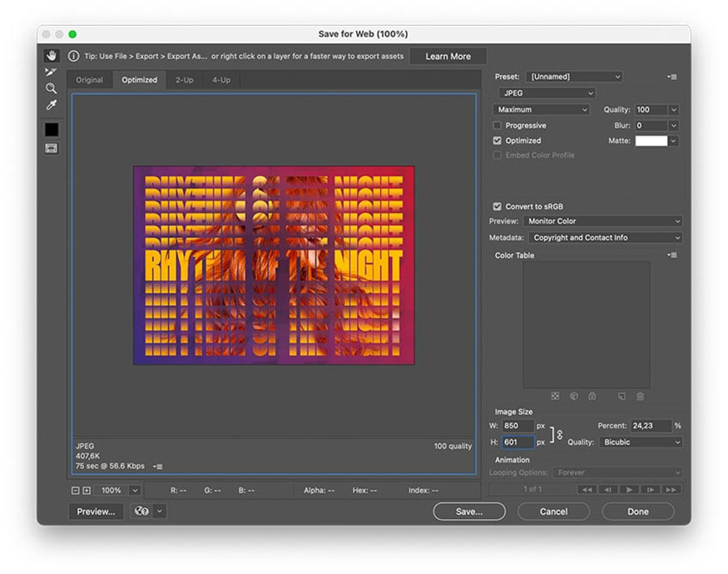Select the Hand tool
This screenshot has height=574, width=728.
click(x=52, y=56)
